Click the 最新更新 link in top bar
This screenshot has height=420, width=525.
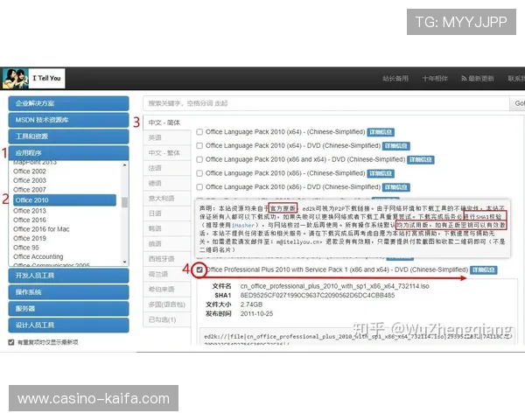point(478,79)
